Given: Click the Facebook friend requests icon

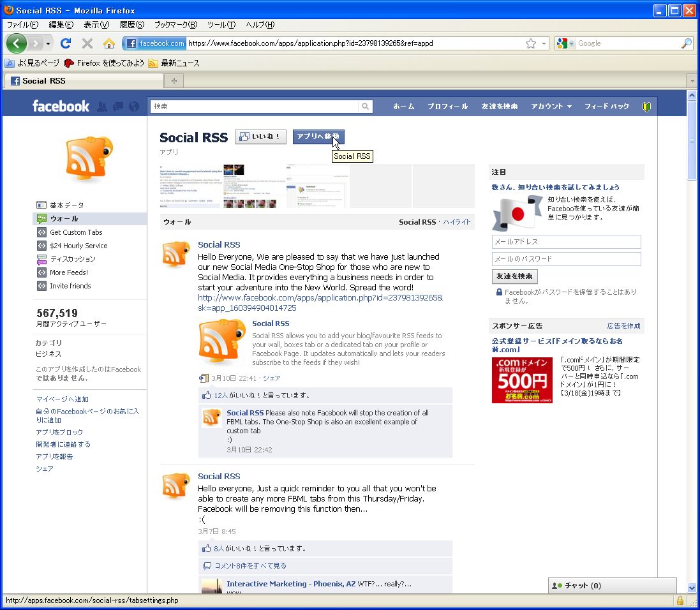Looking at the screenshot, I should coord(102,107).
